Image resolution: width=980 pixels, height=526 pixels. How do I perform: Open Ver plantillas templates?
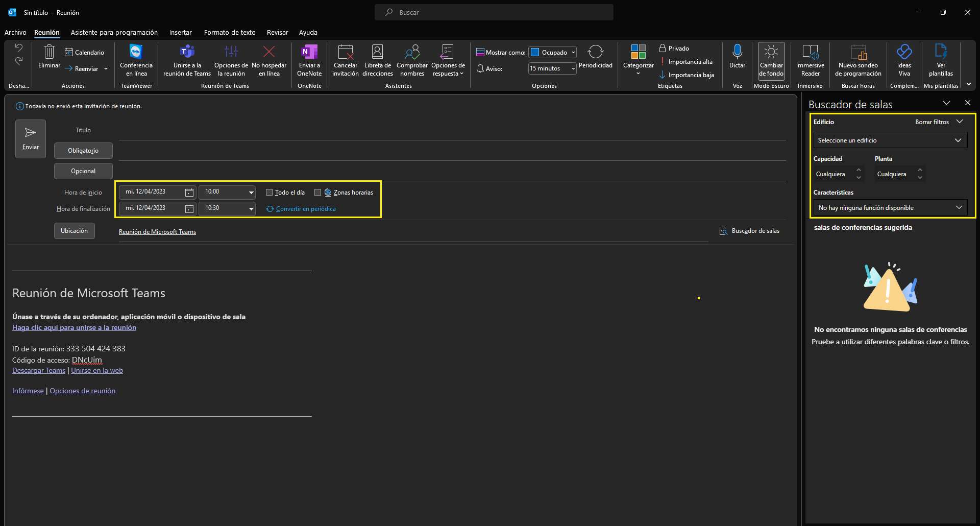coord(941,60)
